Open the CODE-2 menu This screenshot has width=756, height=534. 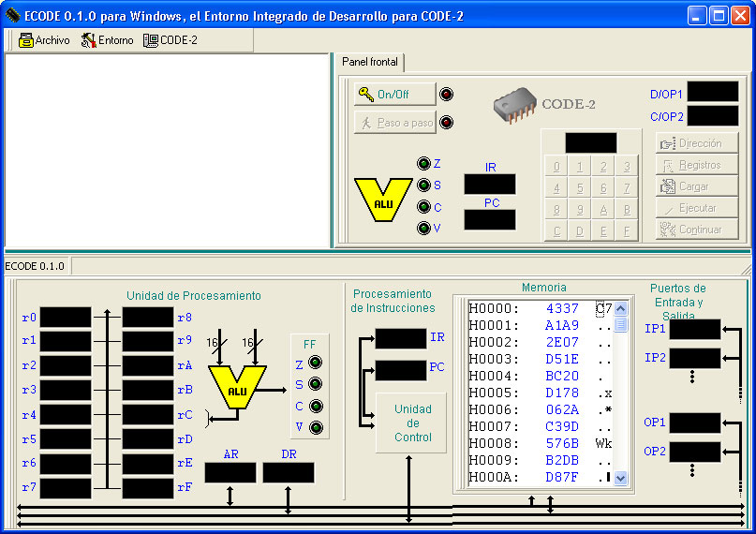(x=170, y=40)
